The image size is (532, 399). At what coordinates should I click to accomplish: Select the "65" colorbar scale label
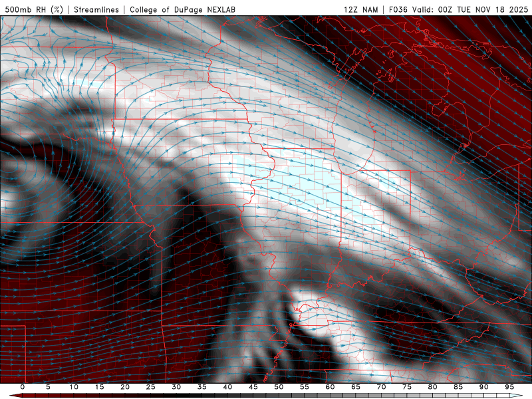(x=356, y=387)
